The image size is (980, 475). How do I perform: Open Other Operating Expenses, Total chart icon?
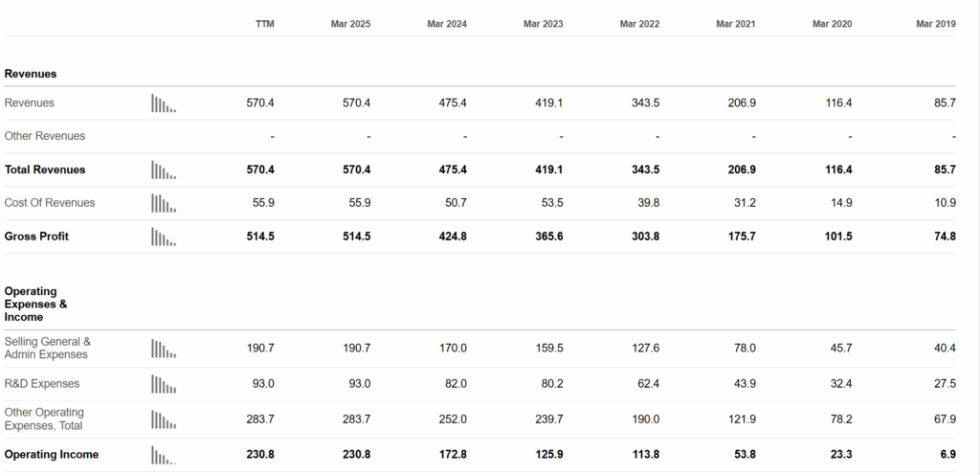pyautogui.click(x=164, y=419)
